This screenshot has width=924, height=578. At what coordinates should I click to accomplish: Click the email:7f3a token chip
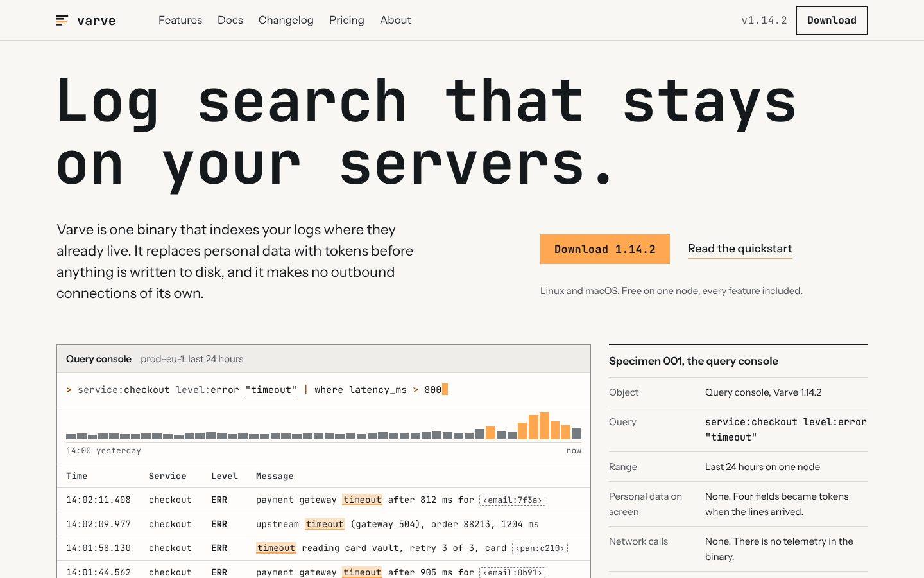tap(512, 500)
